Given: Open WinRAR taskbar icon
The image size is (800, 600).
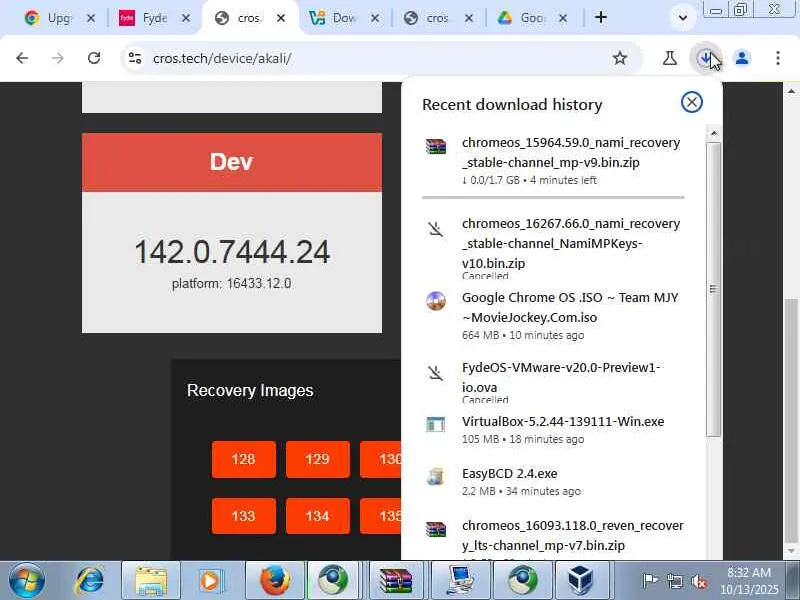Looking at the screenshot, I should coord(396,581).
